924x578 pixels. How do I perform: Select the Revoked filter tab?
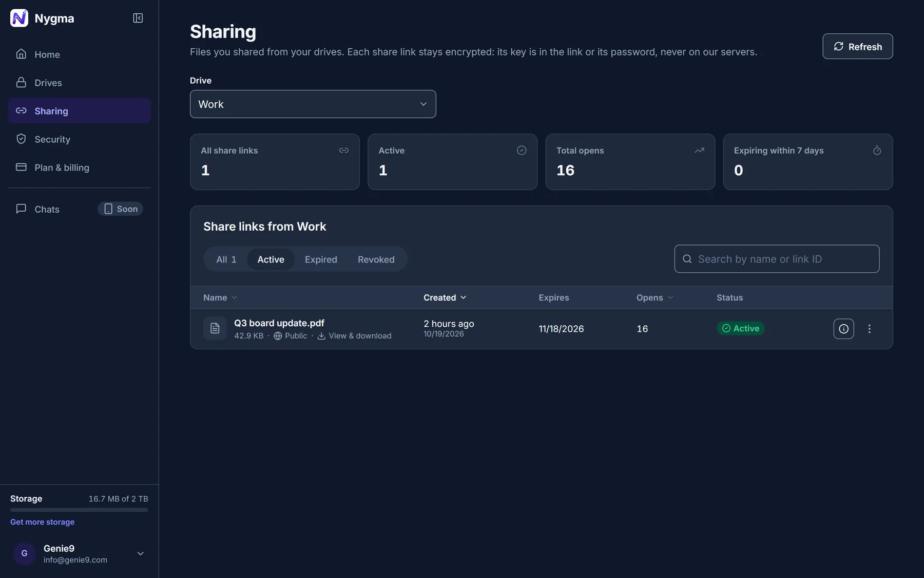click(376, 259)
